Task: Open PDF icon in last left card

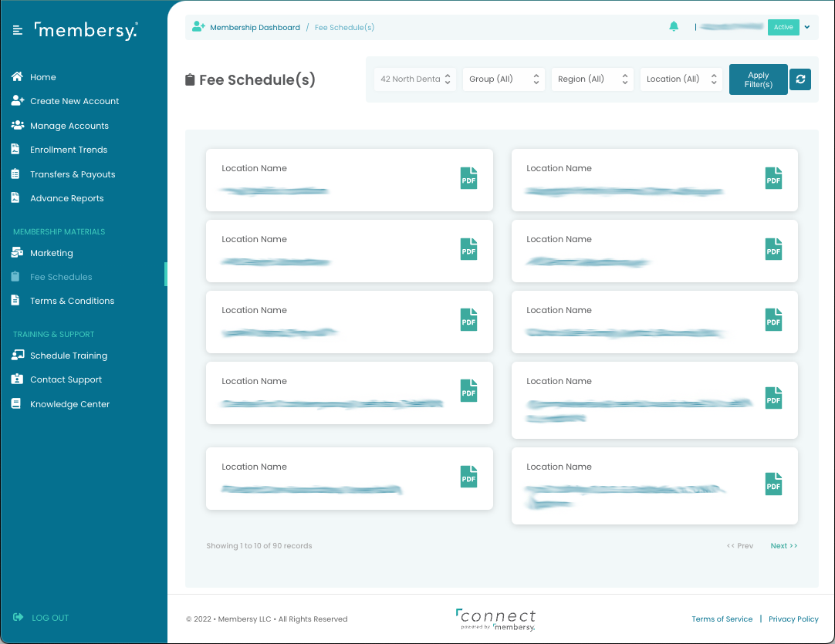Action: pos(468,477)
